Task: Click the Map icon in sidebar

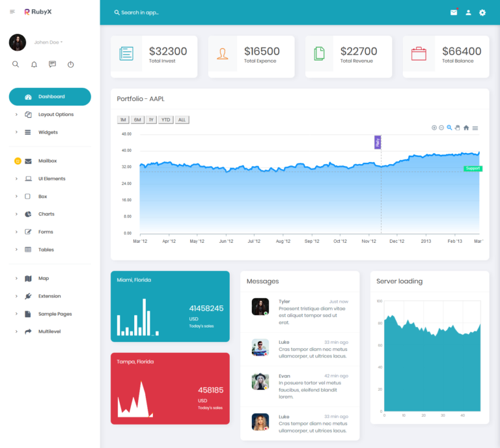Action: 28,278
